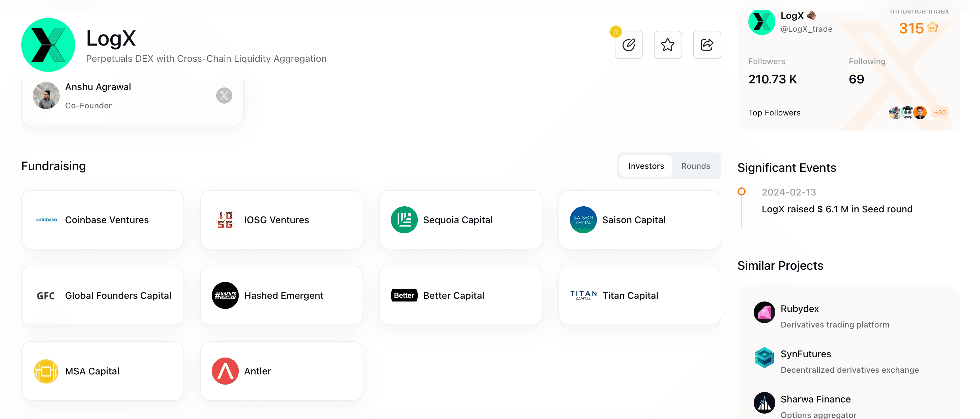Viewport: 980px width, 419px height.
Task: Open the Sharwa Finance similar project name
Action: (x=816, y=399)
